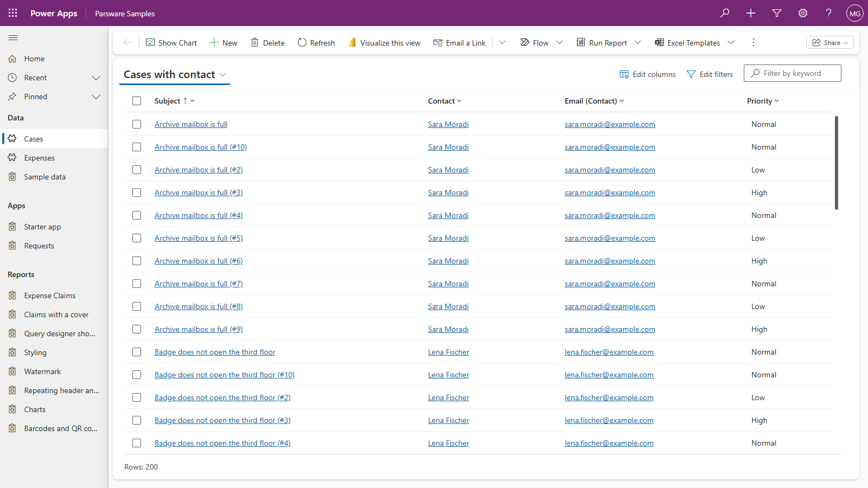Viewport: 868px width, 488px height.
Task: Click the back arrow in command bar
Action: (x=127, y=42)
